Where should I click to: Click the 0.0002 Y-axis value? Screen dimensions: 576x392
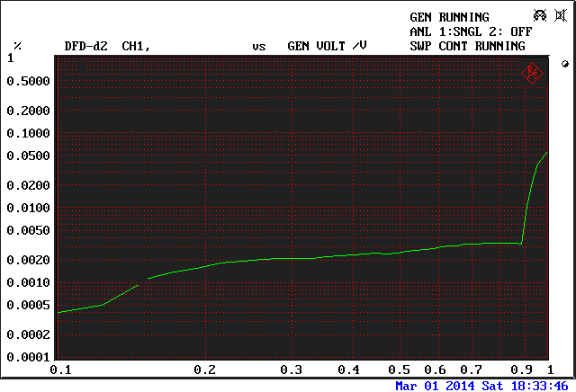pyautogui.click(x=28, y=334)
